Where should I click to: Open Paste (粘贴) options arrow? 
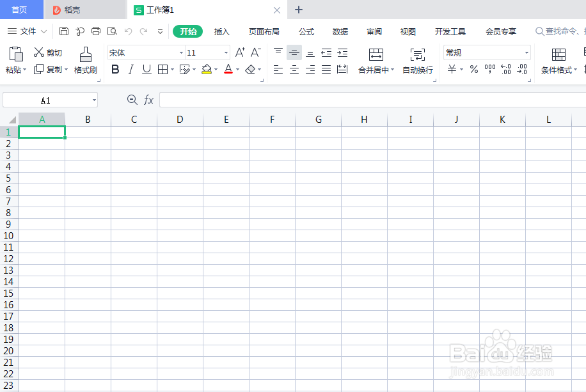coord(25,70)
